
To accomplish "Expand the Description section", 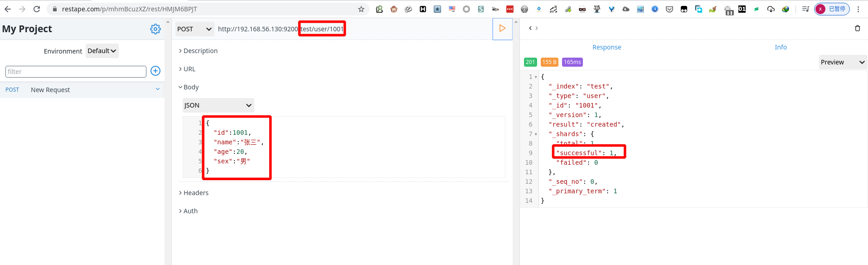I will (198, 51).
